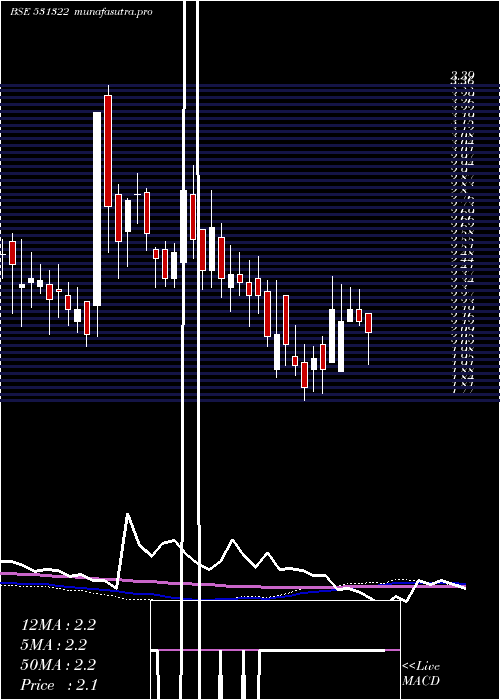The height and width of the screenshot is (700, 500).
Task: Click the Price : 2.1 value
Action: [59, 684]
